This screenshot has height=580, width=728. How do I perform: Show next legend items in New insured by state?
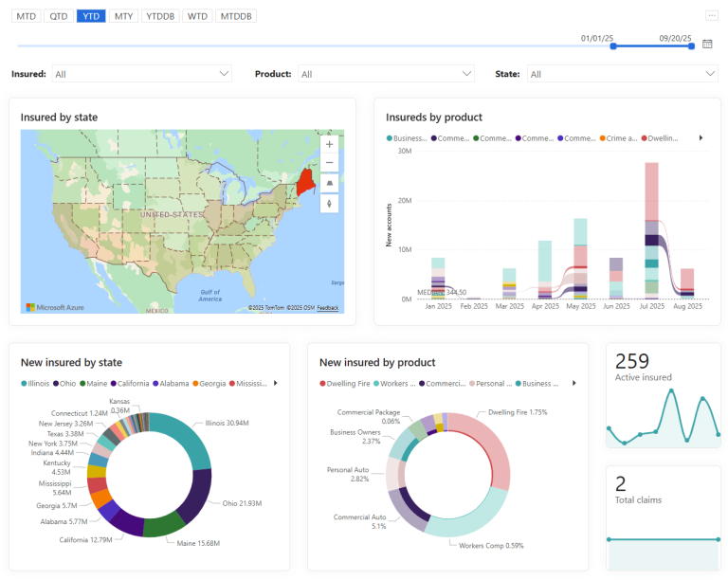pyautogui.click(x=275, y=383)
